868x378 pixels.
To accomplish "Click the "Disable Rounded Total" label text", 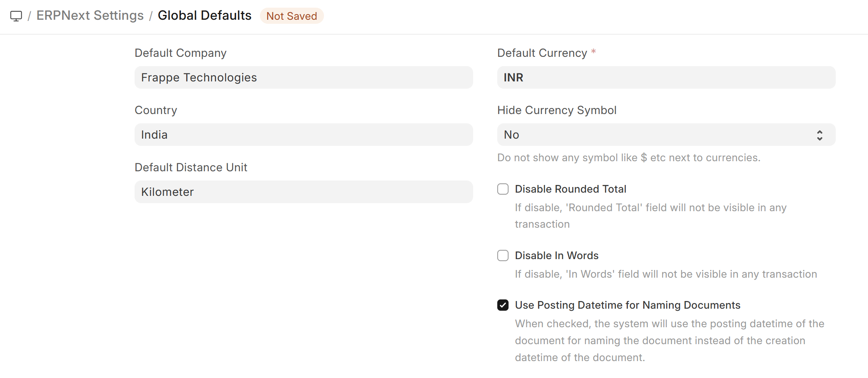I will click(570, 189).
